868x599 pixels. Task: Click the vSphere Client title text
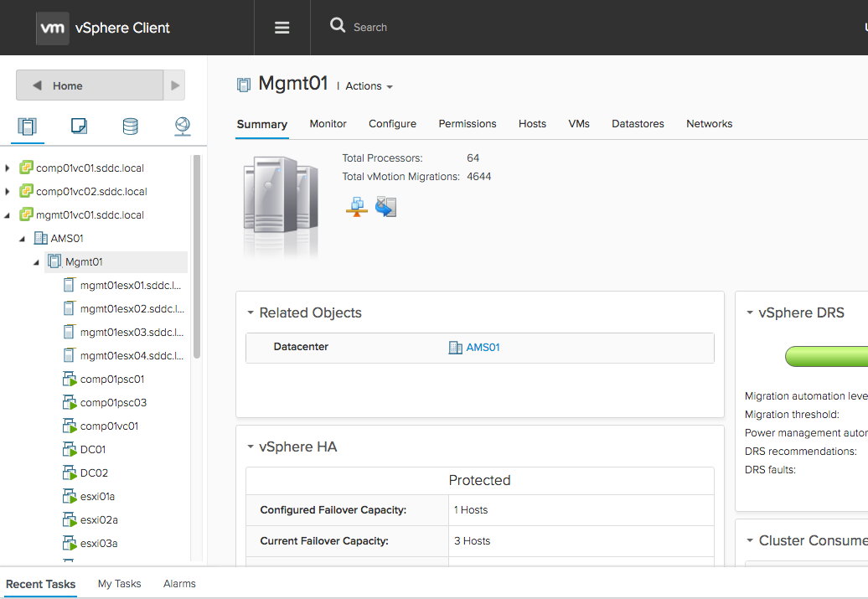[x=122, y=28]
